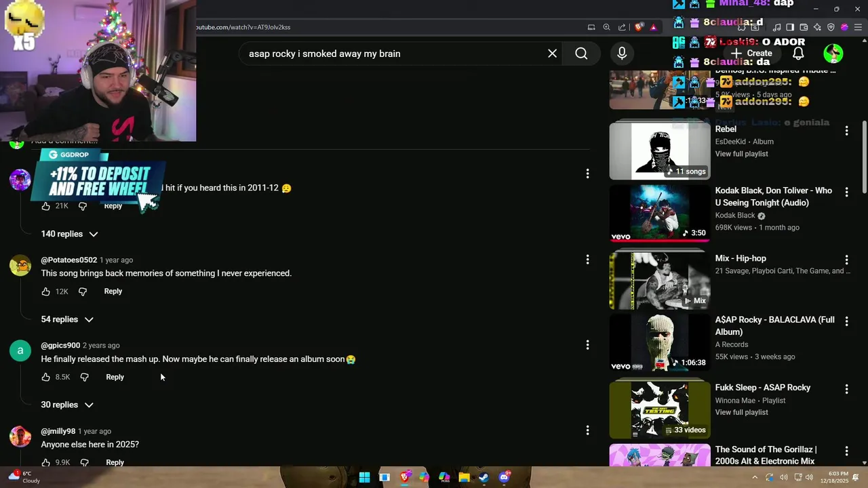
Task: Open the browser hamburger menu
Action: [858, 27]
